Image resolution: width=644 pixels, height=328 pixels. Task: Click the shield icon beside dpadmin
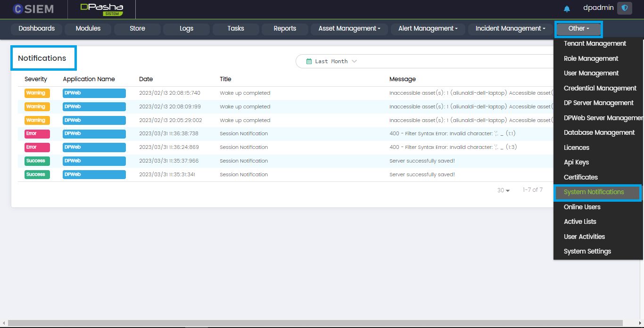pyautogui.click(x=625, y=8)
